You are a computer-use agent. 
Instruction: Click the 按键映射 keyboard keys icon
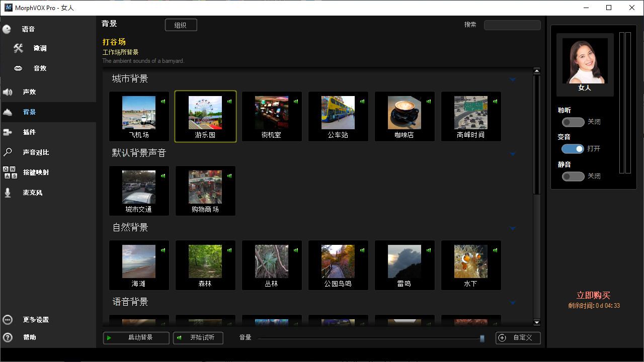coord(10,172)
